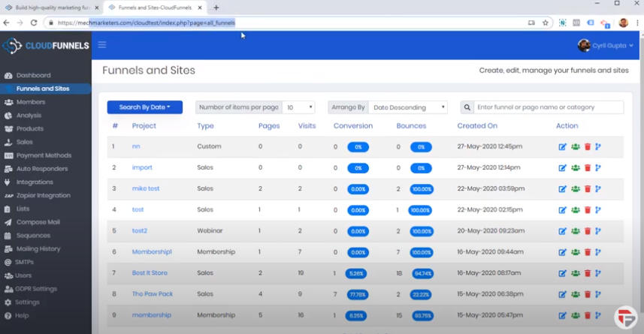Switch to the Build high-quality marketing tab
This screenshot has width=644, height=334.
click(51, 8)
